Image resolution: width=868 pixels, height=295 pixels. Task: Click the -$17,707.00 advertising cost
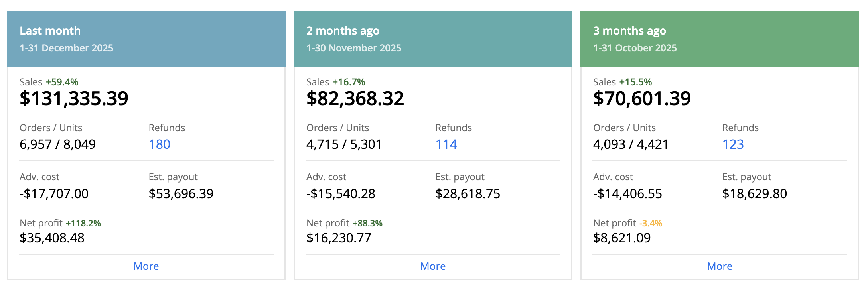click(x=54, y=194)
